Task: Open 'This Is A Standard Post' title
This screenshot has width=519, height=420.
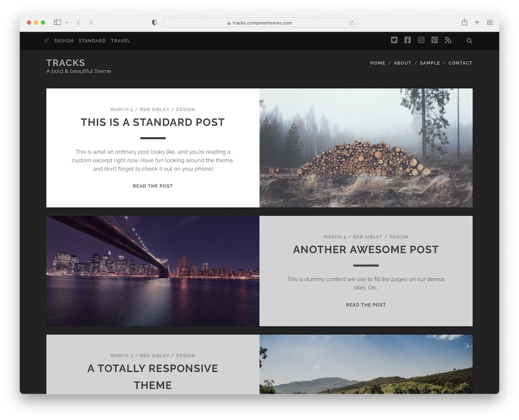Action: tap(153, 122)
